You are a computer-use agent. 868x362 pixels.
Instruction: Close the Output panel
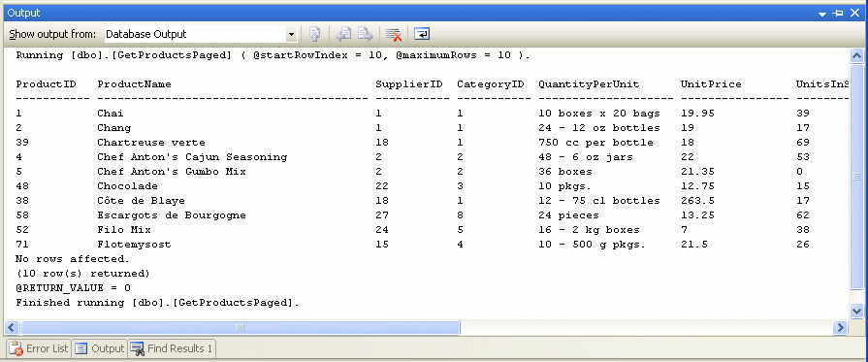(x=854, y=13)
